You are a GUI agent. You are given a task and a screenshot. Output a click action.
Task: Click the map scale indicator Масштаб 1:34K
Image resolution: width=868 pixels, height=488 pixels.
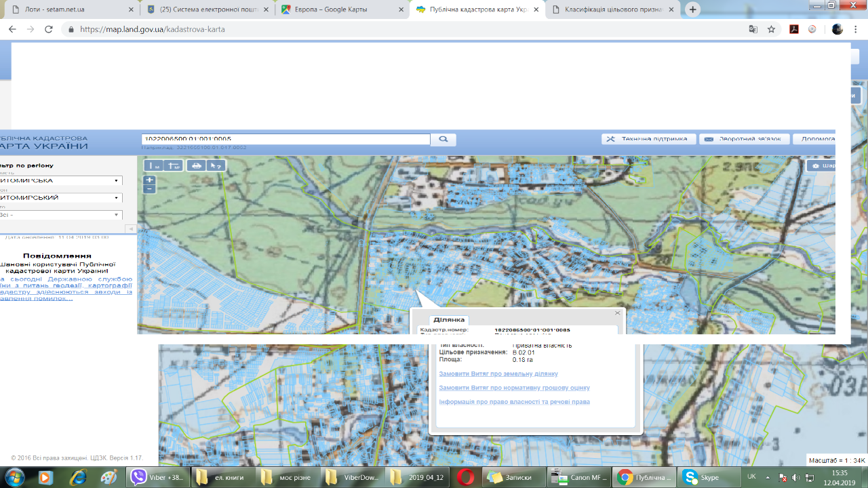point(837,460)
